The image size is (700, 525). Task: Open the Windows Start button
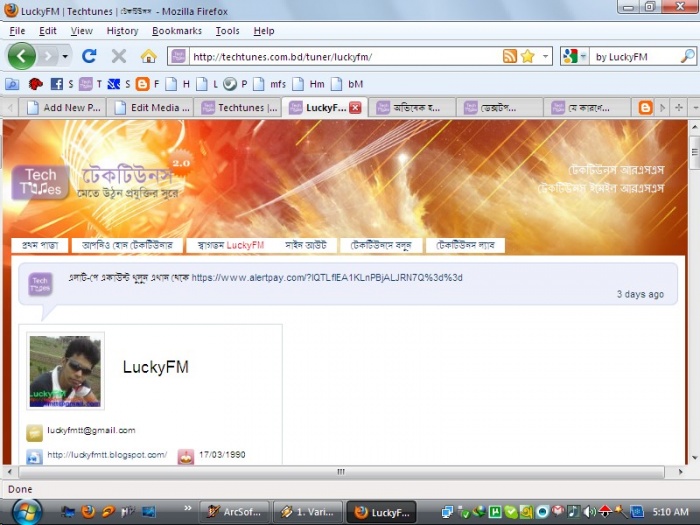[27, 512]
